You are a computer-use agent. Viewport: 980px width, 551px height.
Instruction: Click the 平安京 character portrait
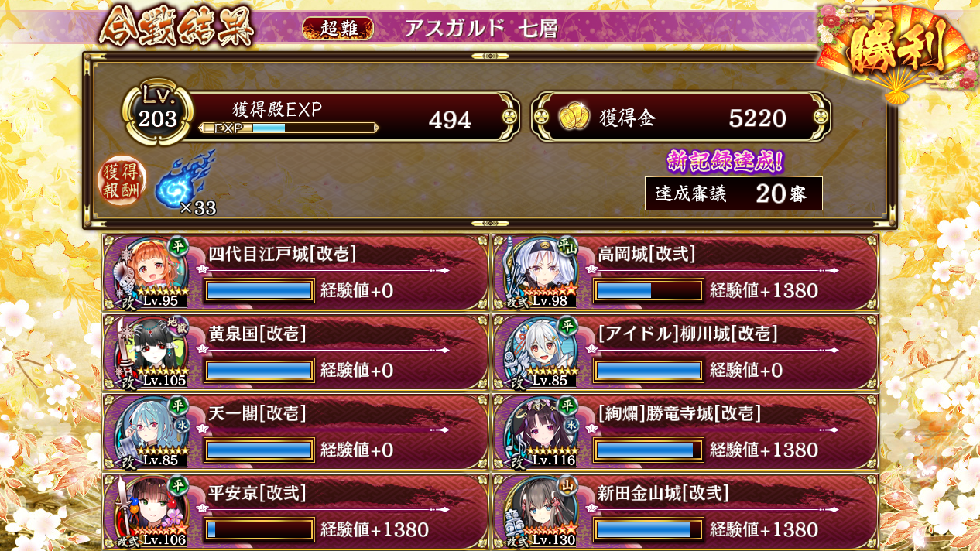pyautogui.click(x=149, y=512)
